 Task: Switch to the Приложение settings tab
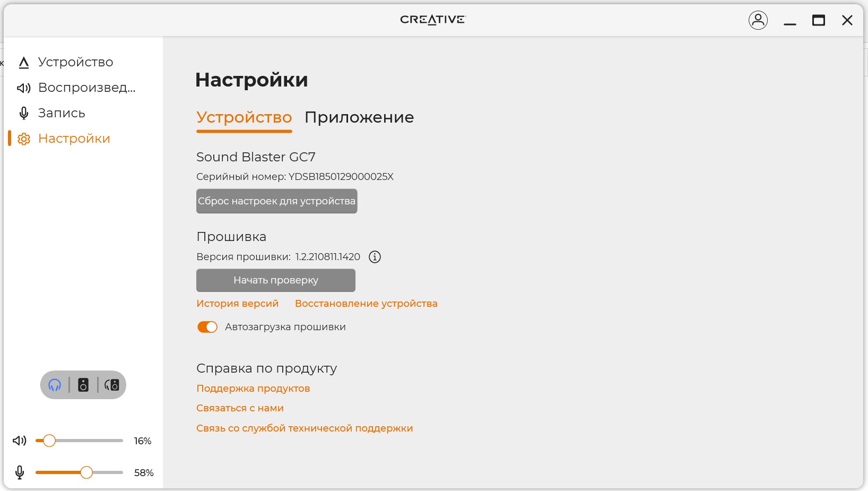click(359, 117)
